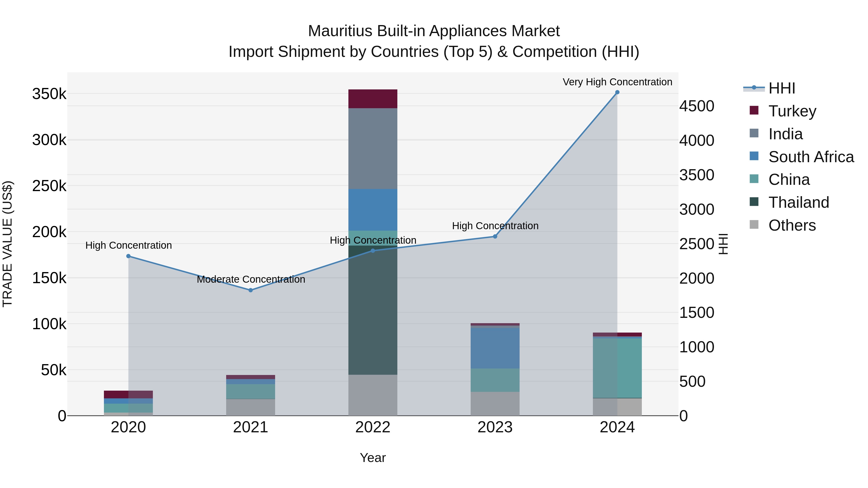Viewport: 868px width, 488px height.
Task: Click the 2022 x-axis label
Action: [x=373, y=427]
